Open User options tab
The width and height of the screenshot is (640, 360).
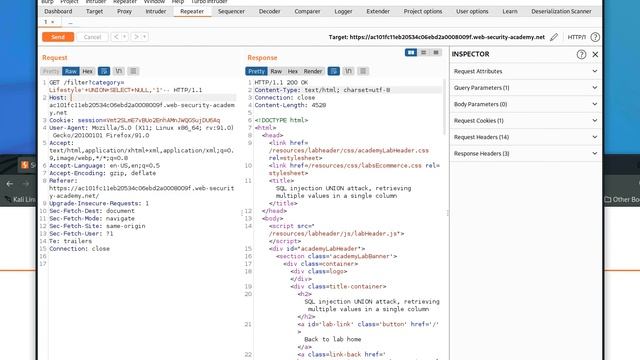[x=472, y=11]
